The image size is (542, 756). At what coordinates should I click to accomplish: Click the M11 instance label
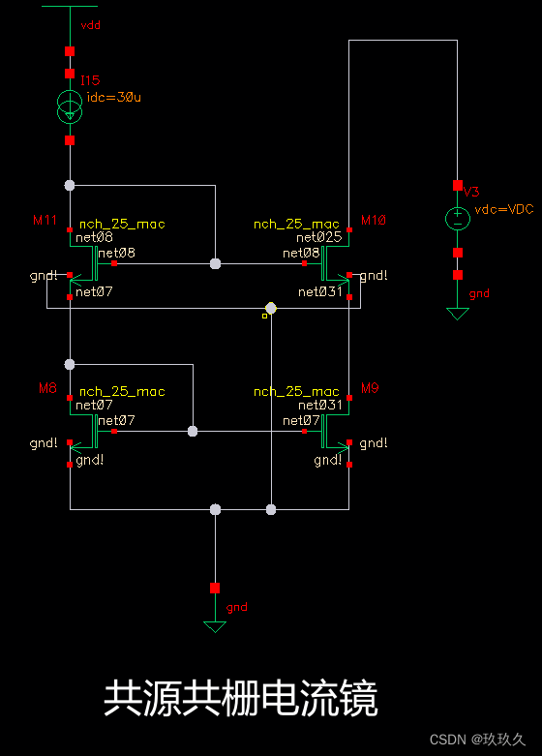coord(45,221)
